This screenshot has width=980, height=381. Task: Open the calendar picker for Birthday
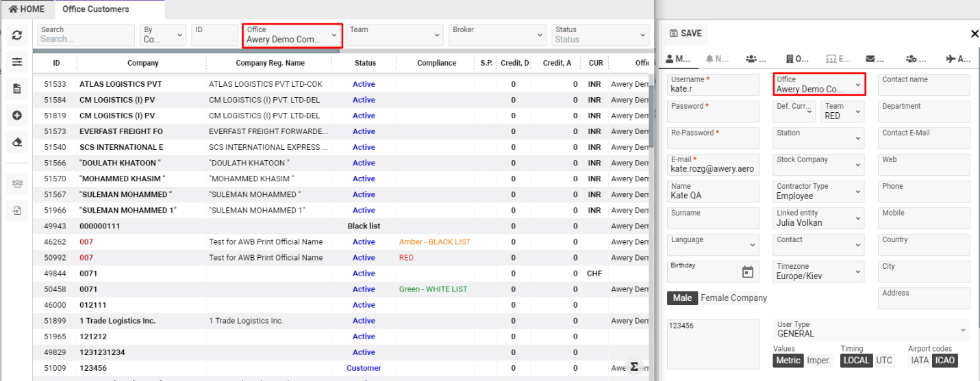click(x=748, y=272)
